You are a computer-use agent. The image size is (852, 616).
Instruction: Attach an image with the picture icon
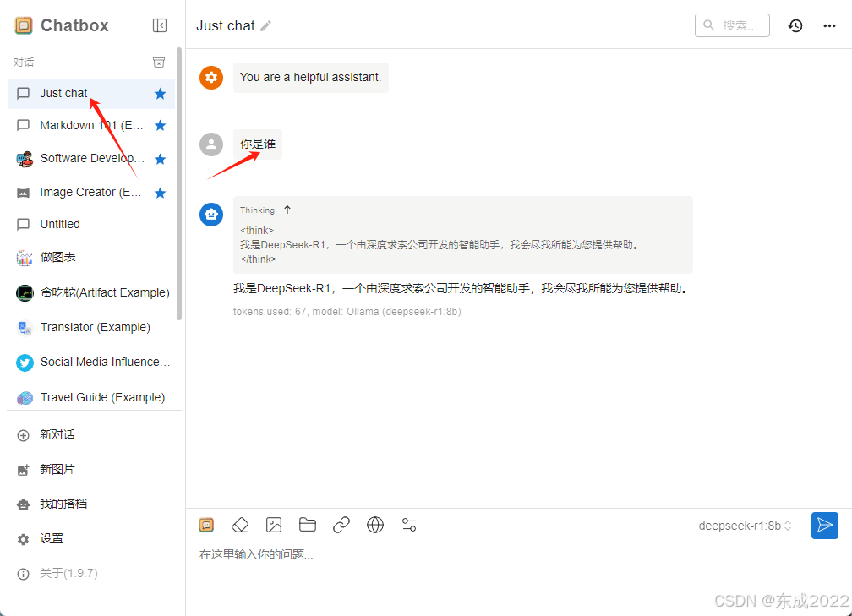click(274, 525)
